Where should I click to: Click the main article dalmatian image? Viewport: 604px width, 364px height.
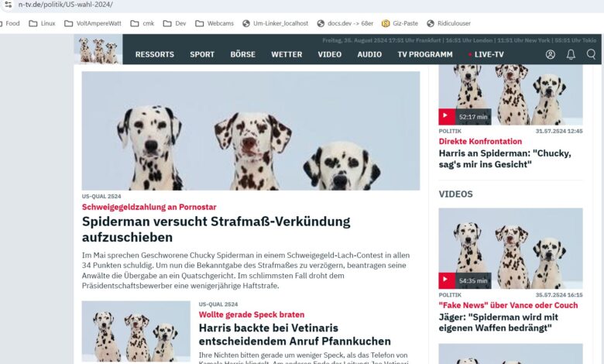point(251,131)
